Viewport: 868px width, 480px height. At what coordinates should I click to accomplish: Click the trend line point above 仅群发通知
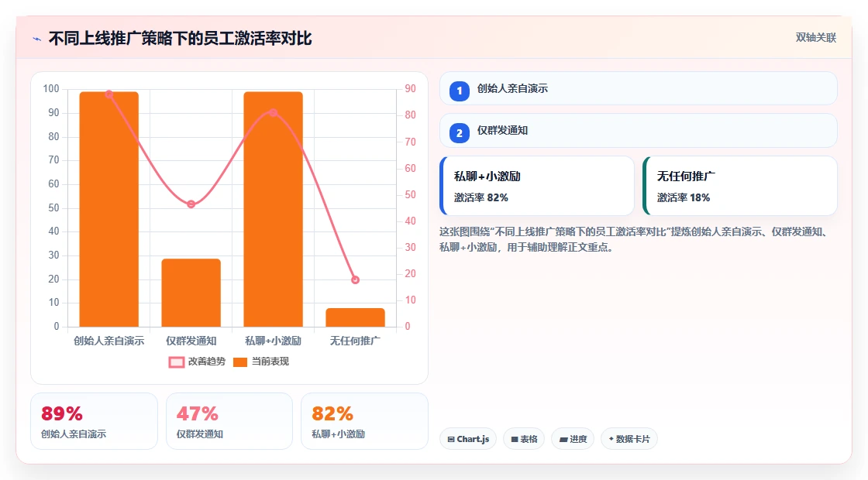[x=191, y=204]
